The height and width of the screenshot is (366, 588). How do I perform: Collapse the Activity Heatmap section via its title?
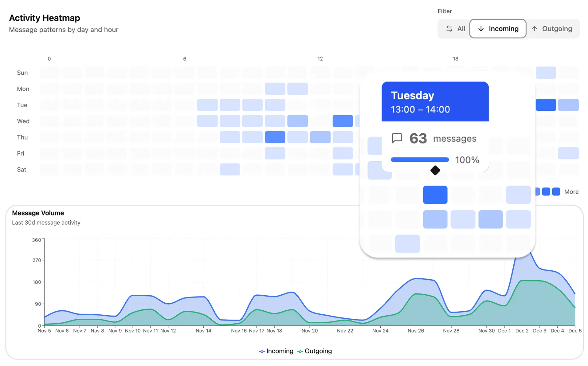(x=44, y=18)
